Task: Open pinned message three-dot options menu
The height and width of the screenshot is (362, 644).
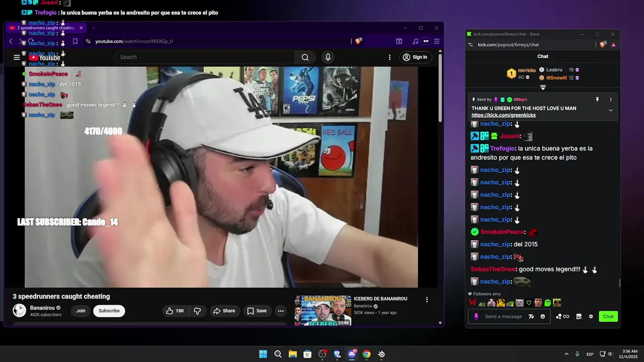Action: tap(611, 100)
